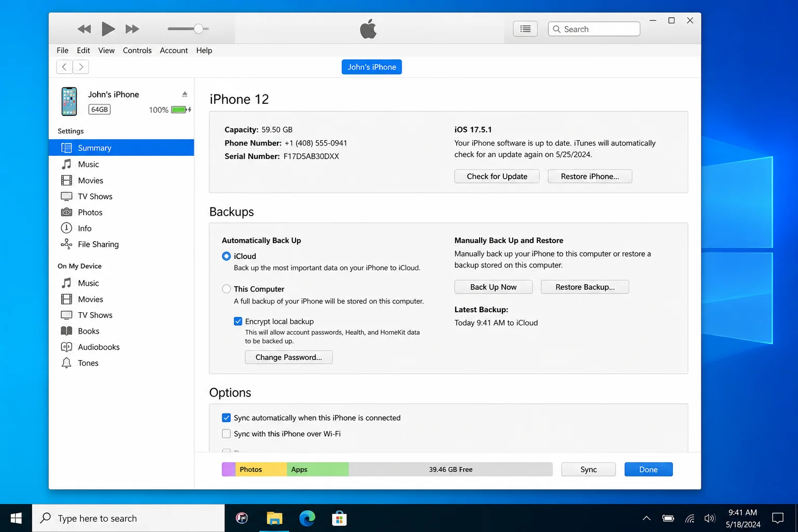Open the Account menu

point(174,50)
